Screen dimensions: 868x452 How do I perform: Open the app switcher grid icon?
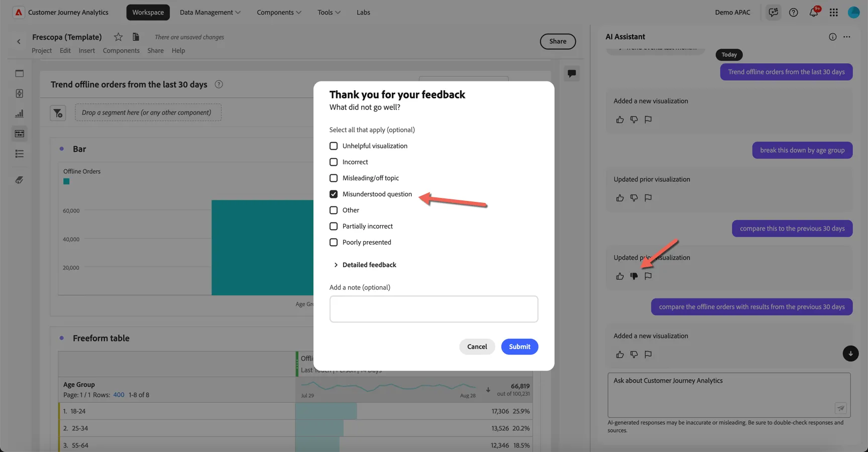pyautogui.click(x=833, y=12)
